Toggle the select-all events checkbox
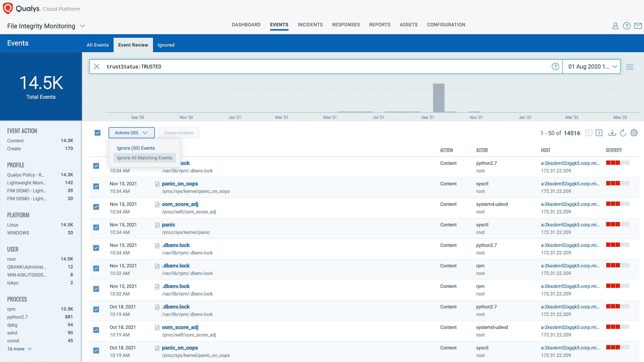The image size is (644, 362). point(98,133)
